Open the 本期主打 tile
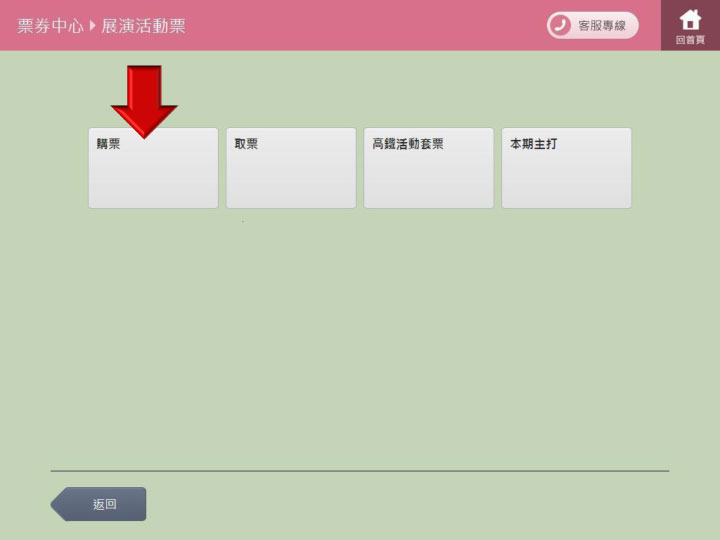The width and height of the screenshot is (720, 540). [x=566, y=168]
